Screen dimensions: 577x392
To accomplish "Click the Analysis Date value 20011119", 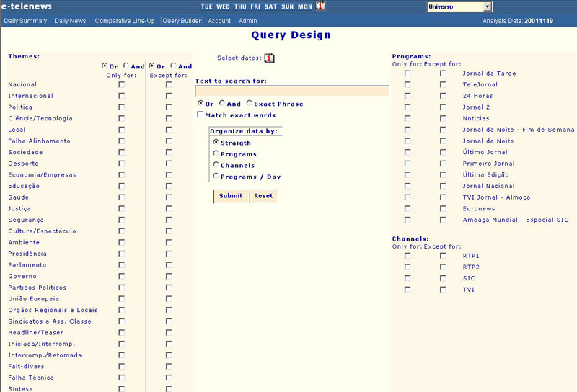I will pos(539,21).
